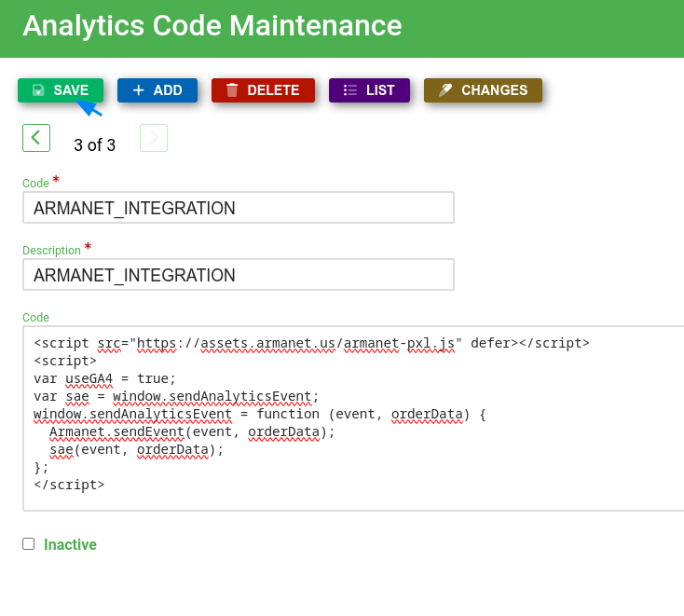Screen dimensions: 684x616
Task: Click the '3 of 3' record counter
Action: click(95, 145)
